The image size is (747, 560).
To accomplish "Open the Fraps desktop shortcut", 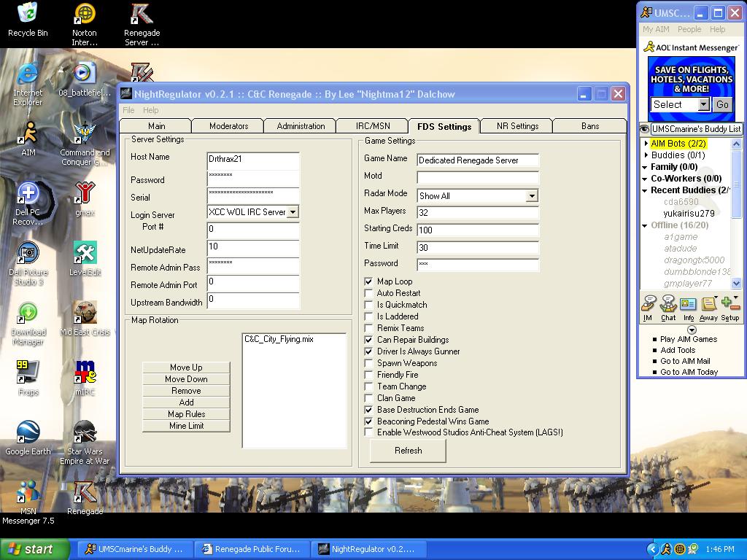I will pos(28,373).
